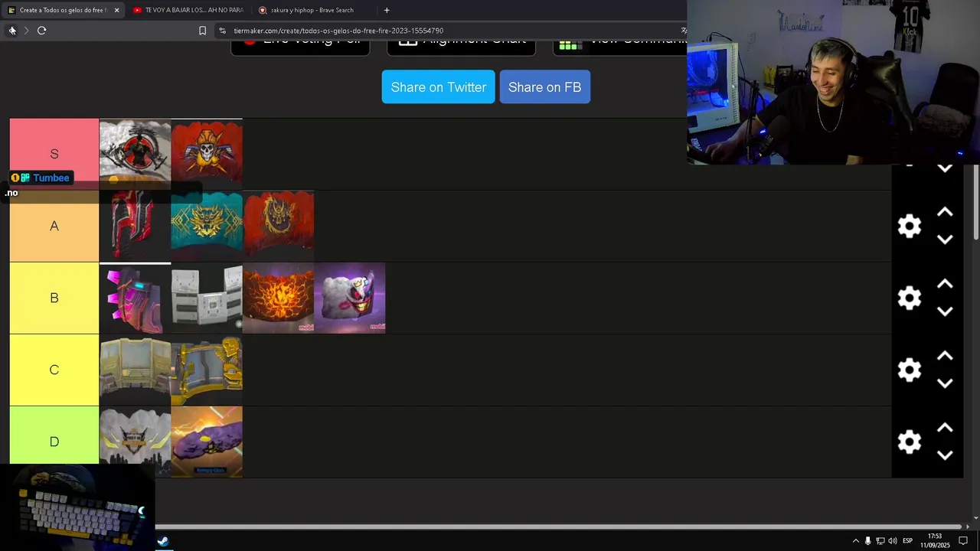980x551 pixels.
Task: Open volume control in tray
Action: click(893, 541)
